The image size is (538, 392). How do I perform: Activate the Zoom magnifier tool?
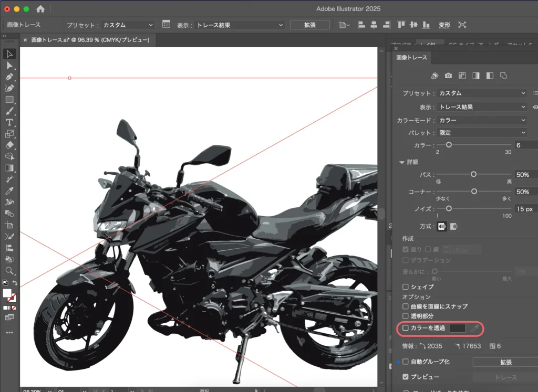[x=9, y=271]
